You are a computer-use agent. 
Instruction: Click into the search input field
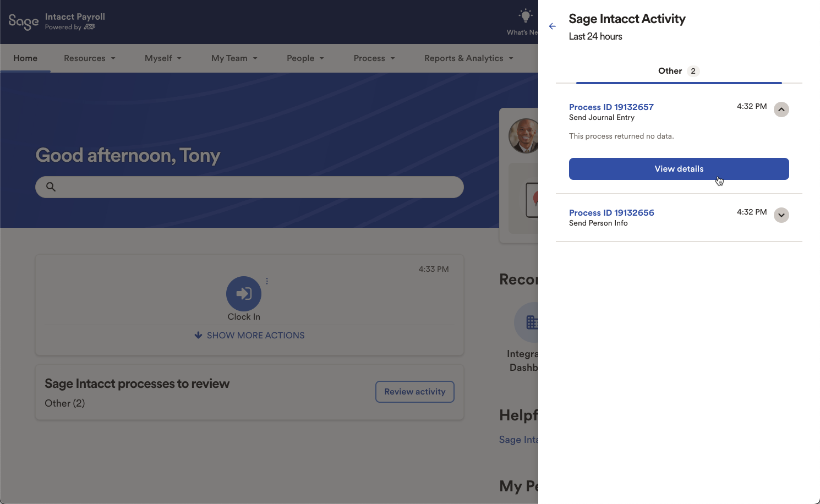click(x=259, y=187)
